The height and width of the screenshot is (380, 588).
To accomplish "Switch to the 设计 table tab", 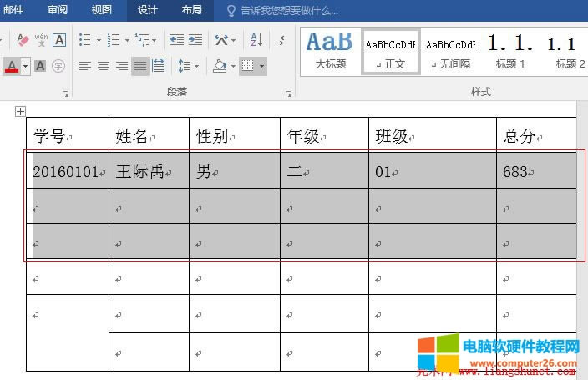I will tap(147, 10).
